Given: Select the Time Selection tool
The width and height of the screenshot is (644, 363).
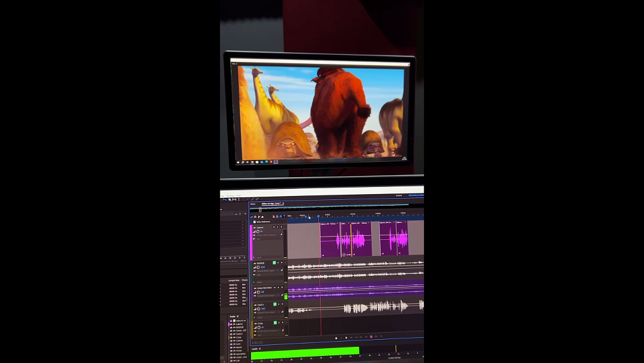Looking at the screenshot, I should (x=239, y=199).
